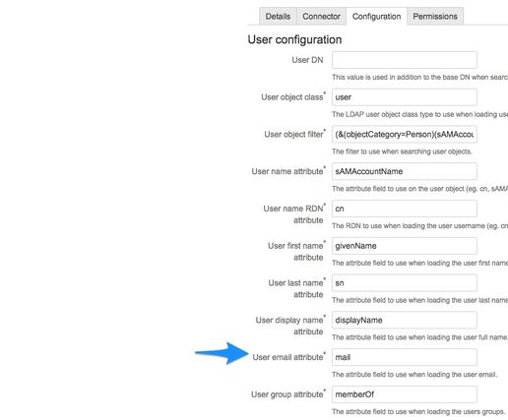Click the hint about the RDN for loading username
Screen dimensions: 508x420
(x=419, y=226)
